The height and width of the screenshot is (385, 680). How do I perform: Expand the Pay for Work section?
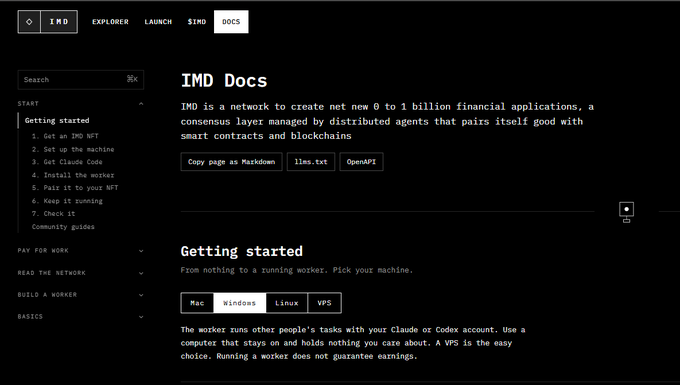click(x=81, y=251)
